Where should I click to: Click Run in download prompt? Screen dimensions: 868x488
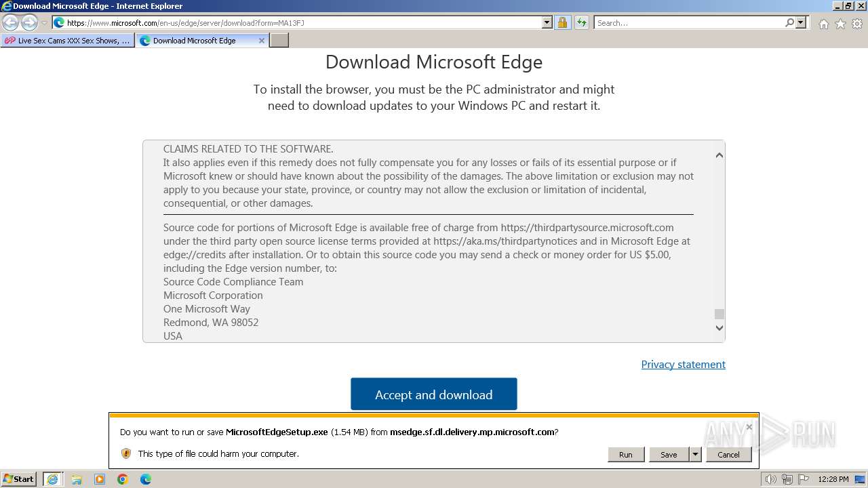coord(625,455)
